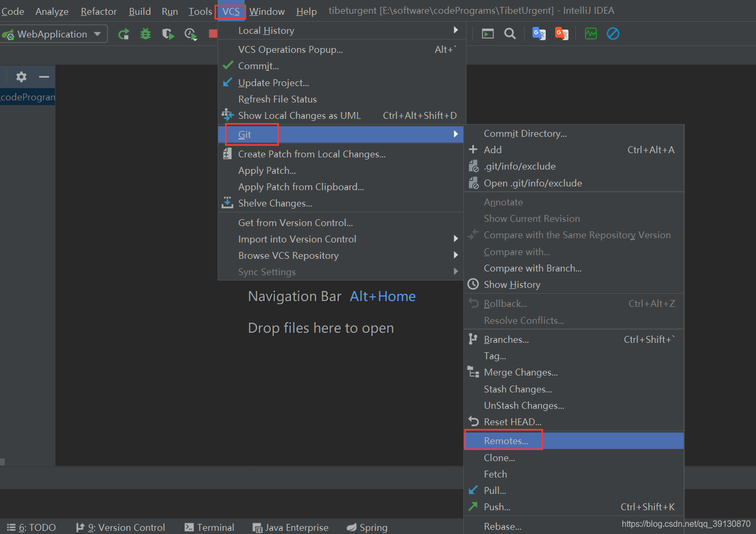Screen dimensions: 756x534
Task: Expand the Git submenu arrow
Action: click(x=456, y=134)
